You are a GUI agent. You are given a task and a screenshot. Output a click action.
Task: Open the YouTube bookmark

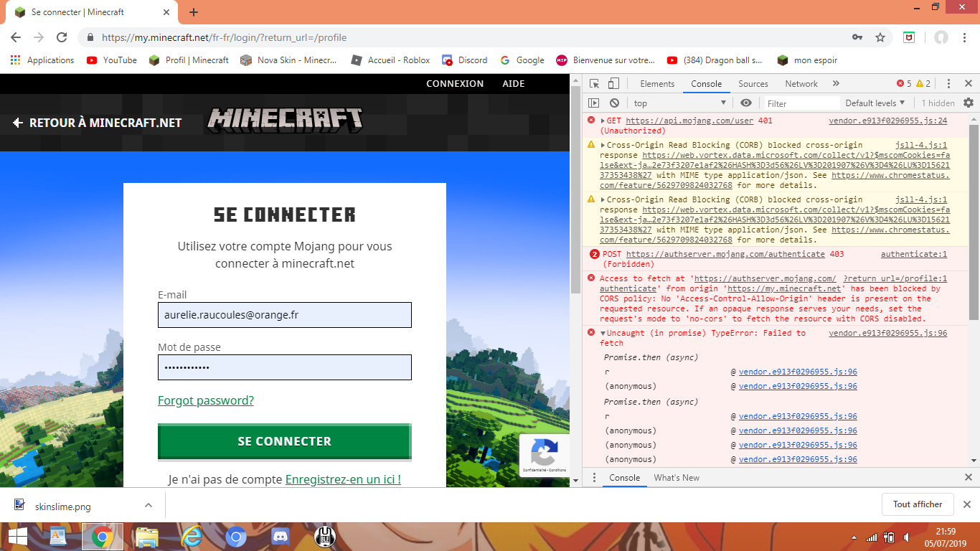coord(112,60)
